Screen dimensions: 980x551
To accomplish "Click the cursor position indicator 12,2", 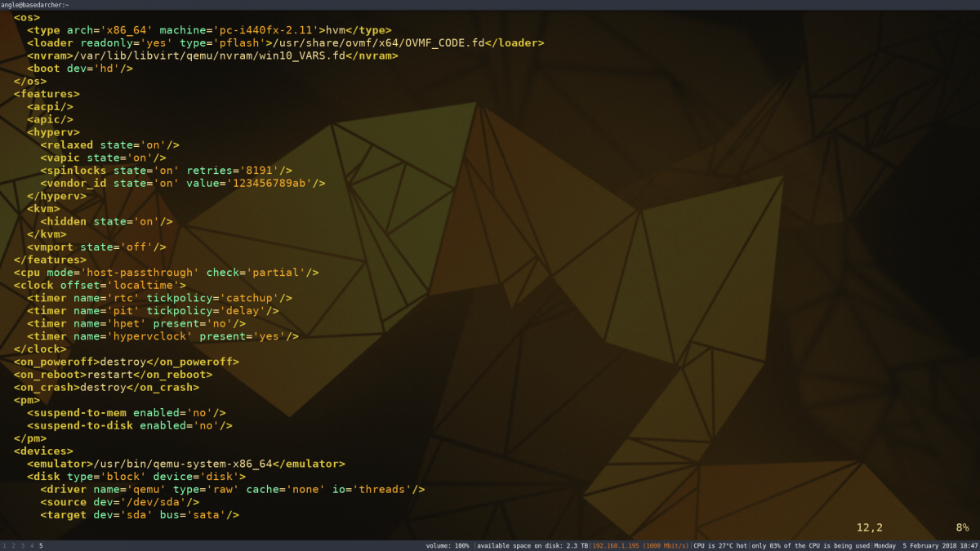I will click(x=868, y=527).
